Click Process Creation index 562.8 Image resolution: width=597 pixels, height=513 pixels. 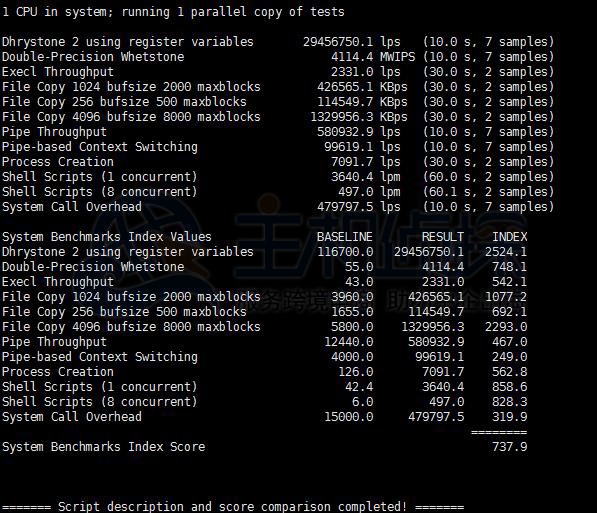click(x=510, y=372)
